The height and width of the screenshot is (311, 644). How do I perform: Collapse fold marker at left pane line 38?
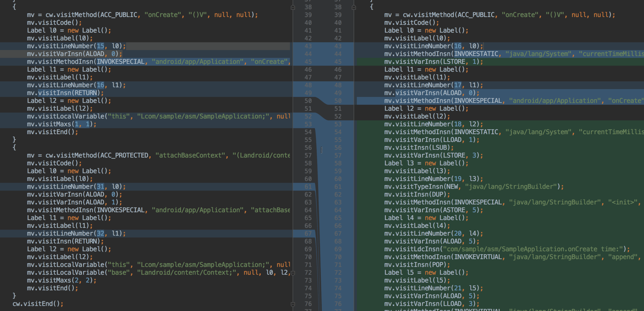(293, 7)
